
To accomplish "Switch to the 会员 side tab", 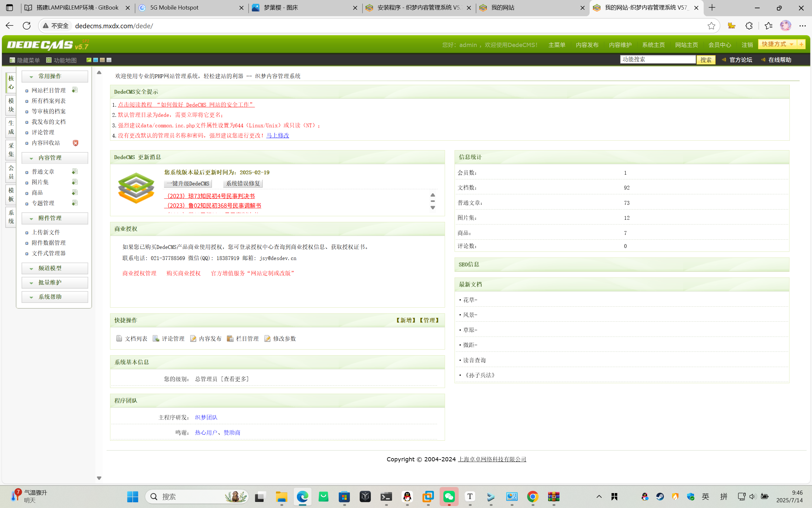I will [x=11, y=172].
